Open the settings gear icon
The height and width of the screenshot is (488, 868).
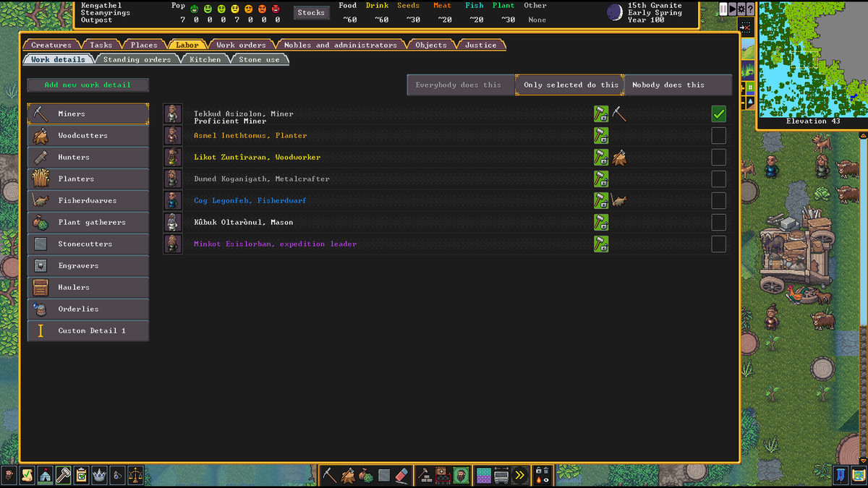click(x=741, y=9)
